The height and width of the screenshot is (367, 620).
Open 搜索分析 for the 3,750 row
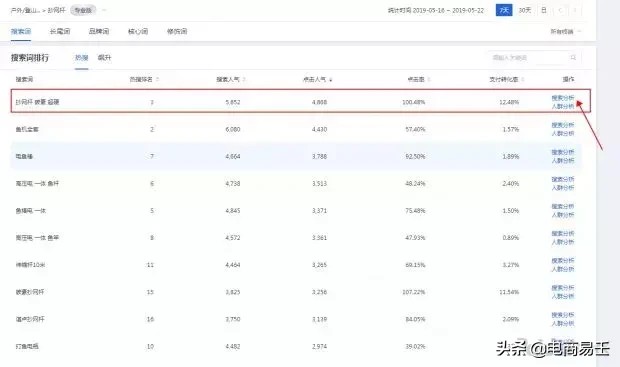coord(563,315)
